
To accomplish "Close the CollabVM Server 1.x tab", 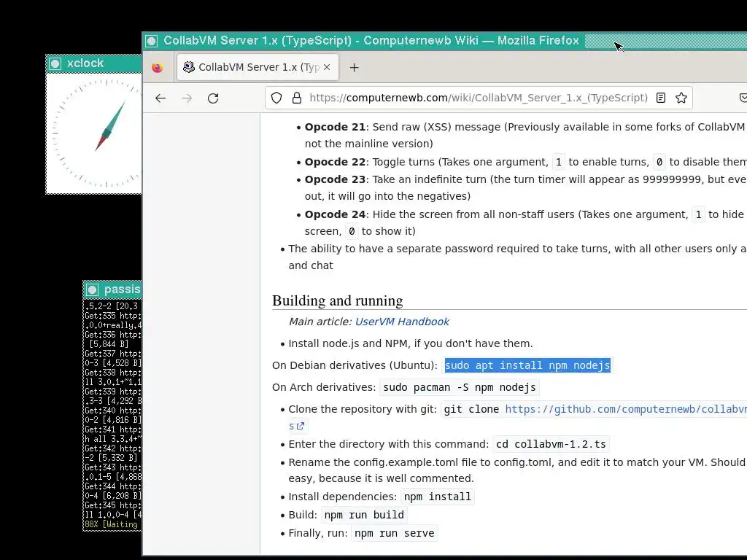I will [327, 67].
